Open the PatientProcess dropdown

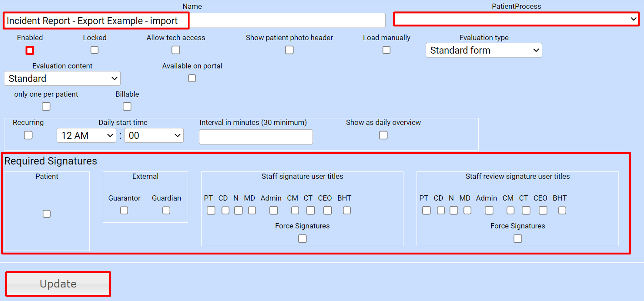(516, 19)
